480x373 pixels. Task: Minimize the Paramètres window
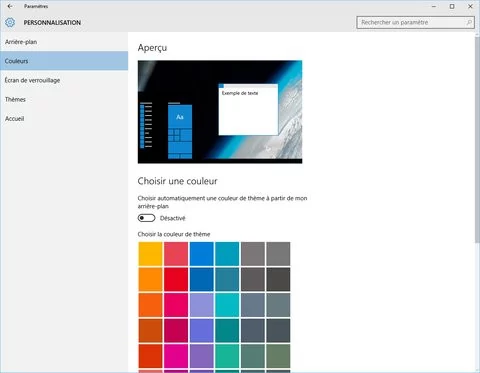434,6
